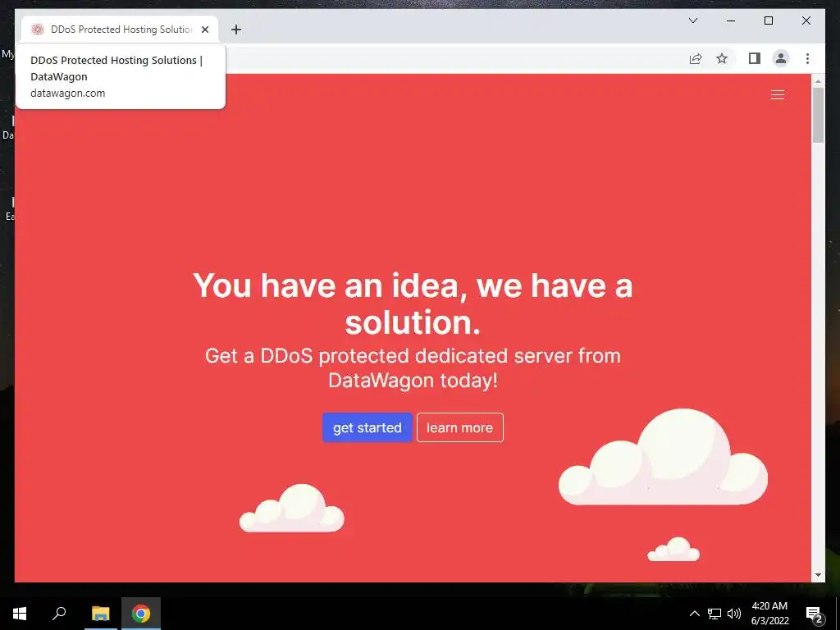Click the page scrollbar down arrow
The height and width of the screenshot is (630, 840).
818,575
